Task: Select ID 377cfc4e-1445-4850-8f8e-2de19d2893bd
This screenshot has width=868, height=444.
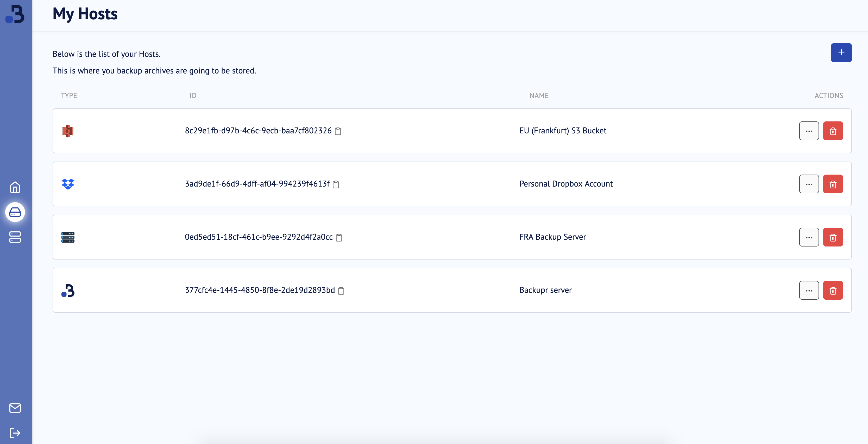Action: (x=260, y=290)
